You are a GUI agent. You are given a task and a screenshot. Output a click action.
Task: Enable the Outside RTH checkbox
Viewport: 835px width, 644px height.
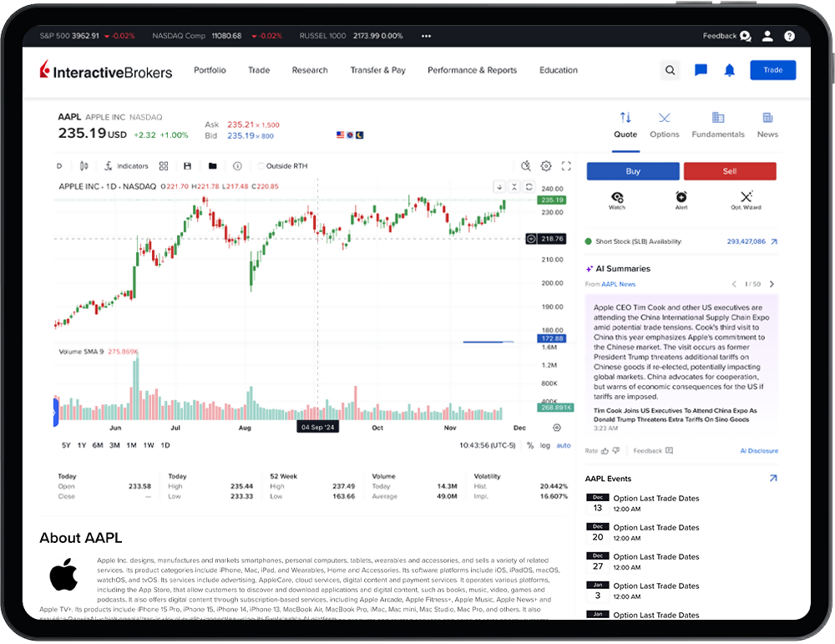[261, 166]
